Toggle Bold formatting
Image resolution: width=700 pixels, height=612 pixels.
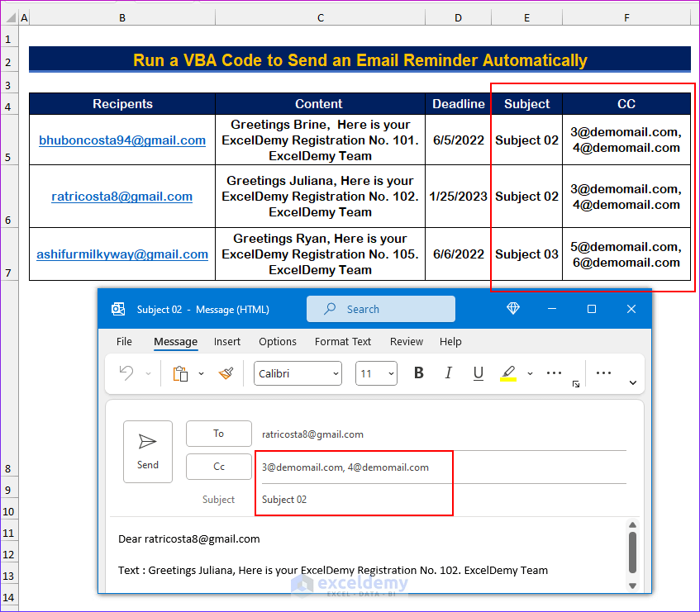tap(419, 373)
